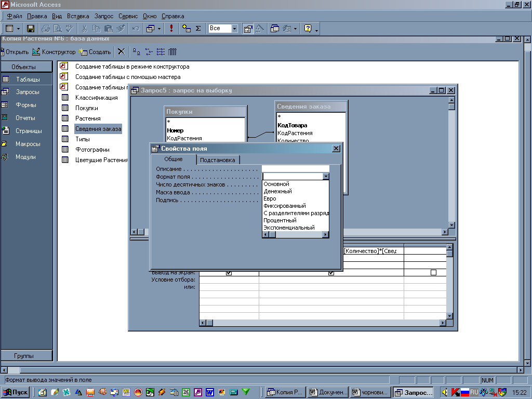
Task: Click the Paste toolbar icon
Action: pos(108,29)
